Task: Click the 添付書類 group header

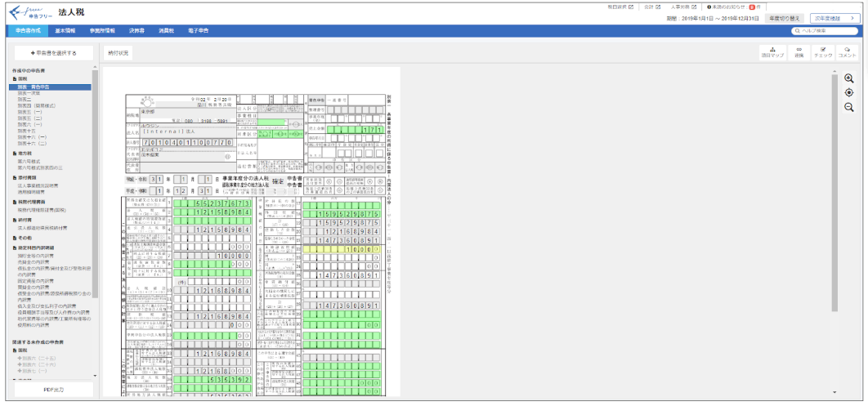Action: 24,177
